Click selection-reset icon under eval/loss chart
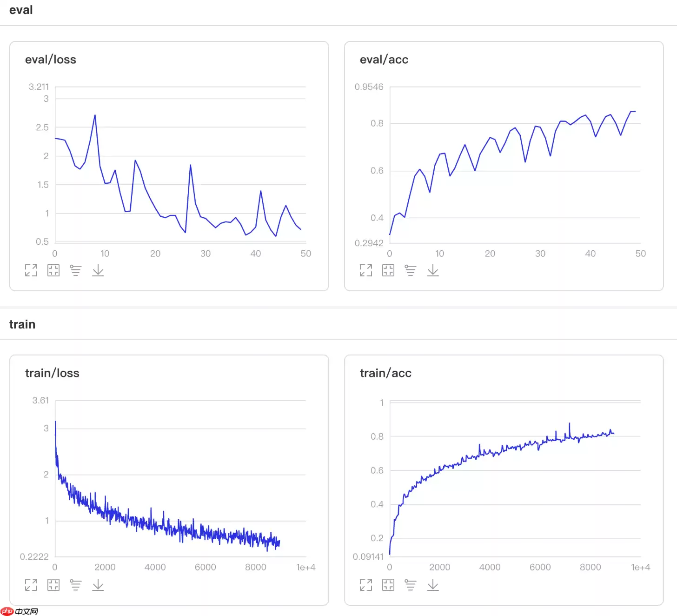 point(53,270)
